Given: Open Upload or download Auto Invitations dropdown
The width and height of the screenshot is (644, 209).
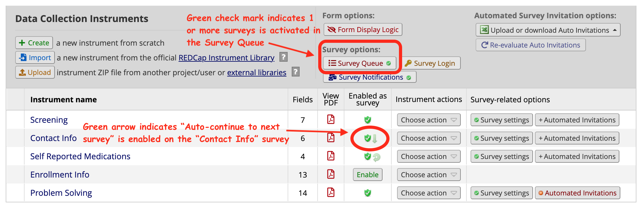Looking at the screenshot, I should (x=548, y=30).
